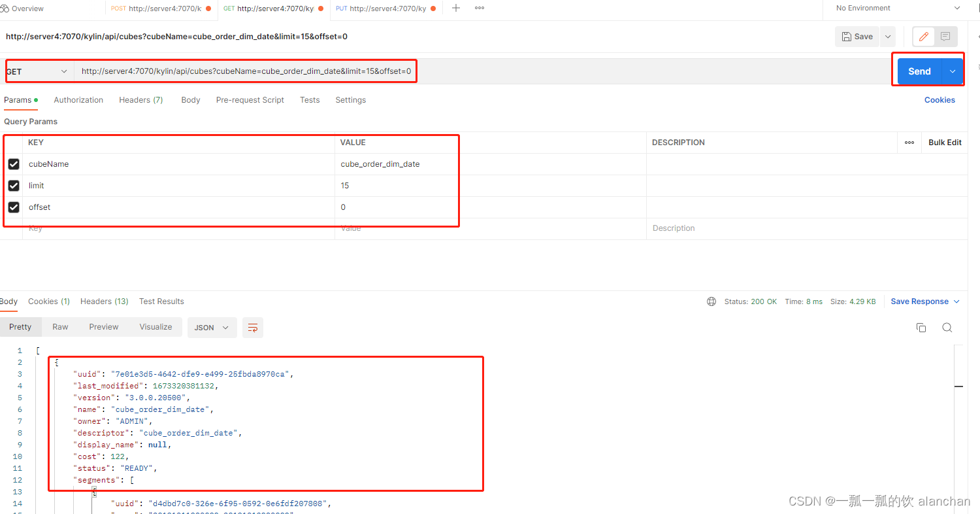Copy the response with the copy icon
The width and height of the screenshot is (980, 514).
pyautogui.click(x=921, y=328)
